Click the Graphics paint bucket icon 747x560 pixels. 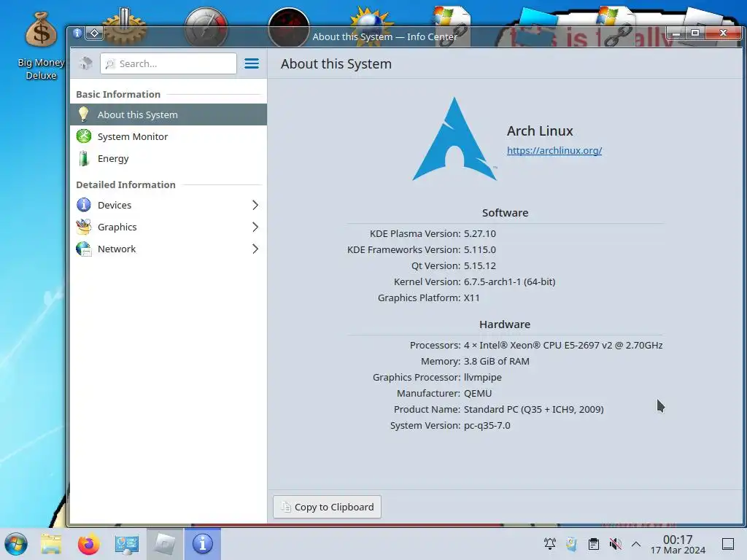(x=84, y=227)
